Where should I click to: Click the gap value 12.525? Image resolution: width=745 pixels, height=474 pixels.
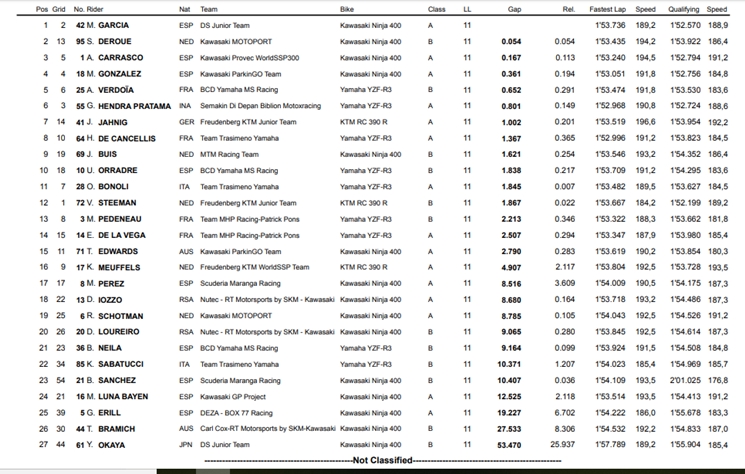point(509,397)
